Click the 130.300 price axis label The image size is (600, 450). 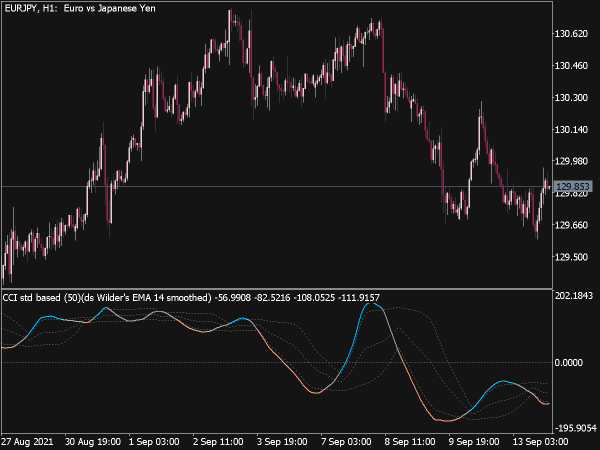coord(571,98)
